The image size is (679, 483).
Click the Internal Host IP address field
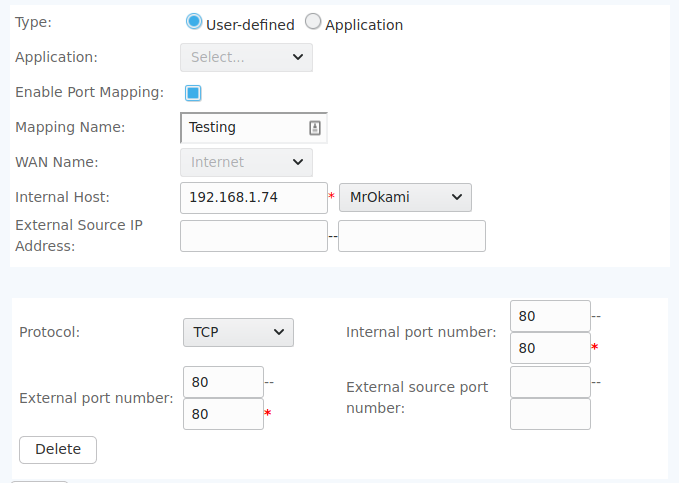(x=253, y=198)
